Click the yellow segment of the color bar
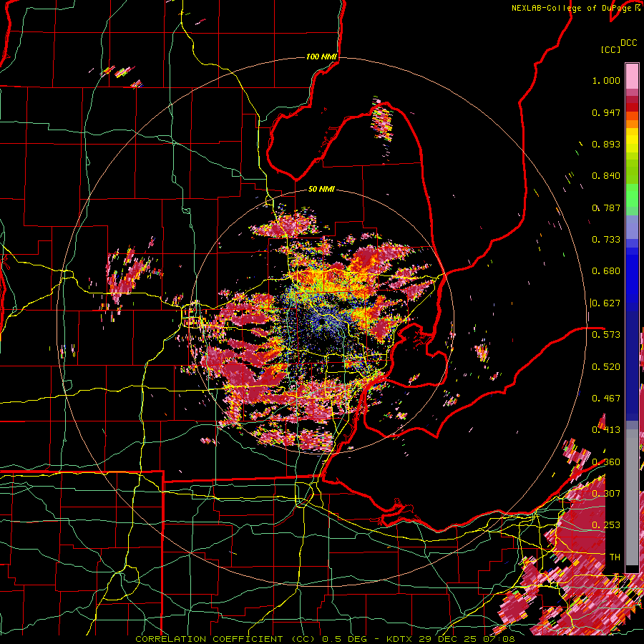The image size is (644, 644). pyautogui.click(x=632, y=140)
